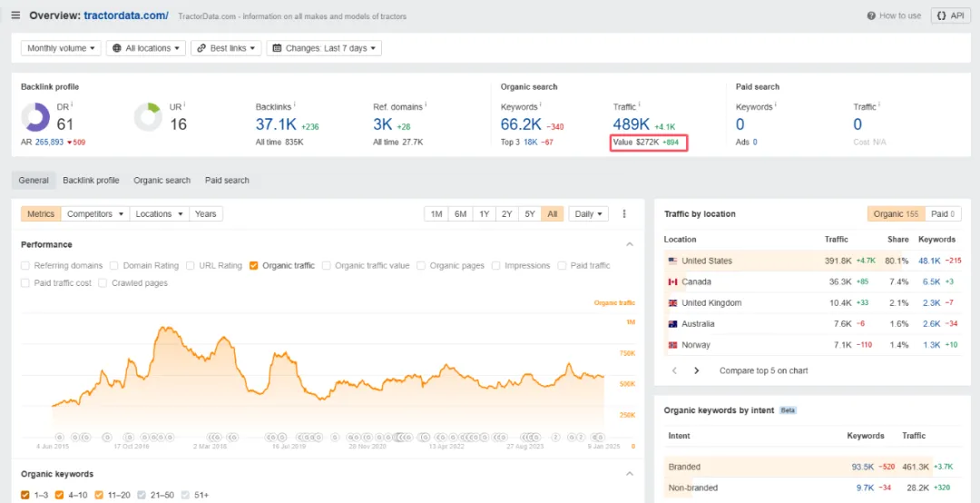This screenshot has width=980, height=503.
Task: Click Compare top 5 on chart
Action: click(x=764, y=370)
